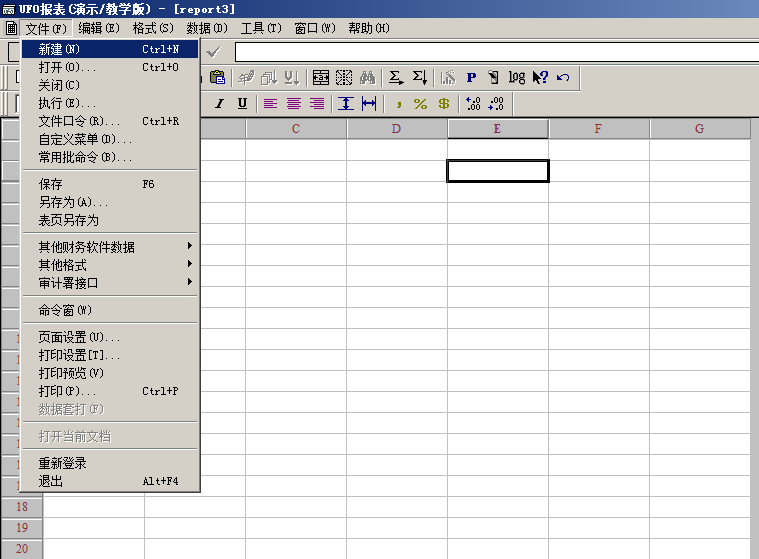Choose 退出 from the file menu
The height and width of the screenshot is (559, 759).
tap(110, 481)
